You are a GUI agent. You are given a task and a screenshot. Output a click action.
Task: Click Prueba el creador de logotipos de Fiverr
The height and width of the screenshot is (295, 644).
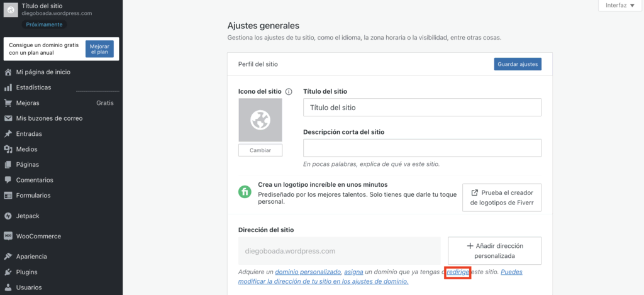502,198
